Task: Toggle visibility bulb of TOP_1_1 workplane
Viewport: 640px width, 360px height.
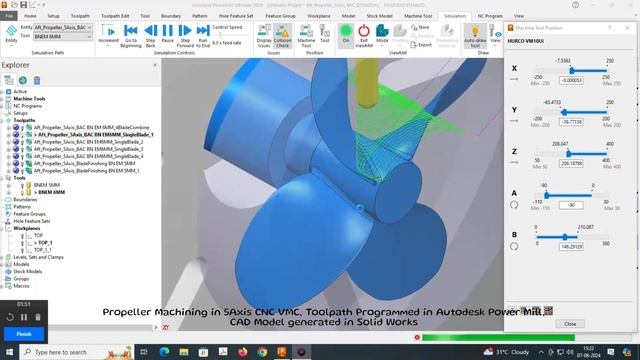Action: click(x=22, y=250)
